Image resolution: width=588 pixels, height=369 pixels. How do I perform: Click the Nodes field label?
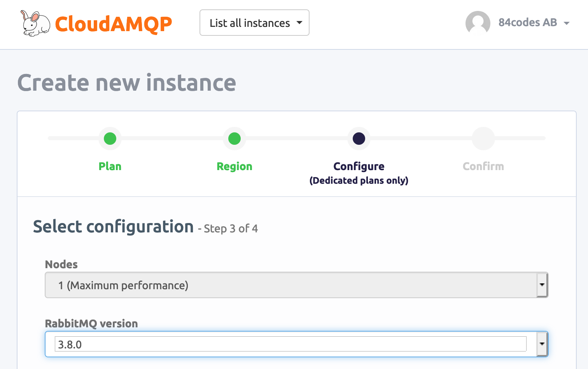click(61, 264)
